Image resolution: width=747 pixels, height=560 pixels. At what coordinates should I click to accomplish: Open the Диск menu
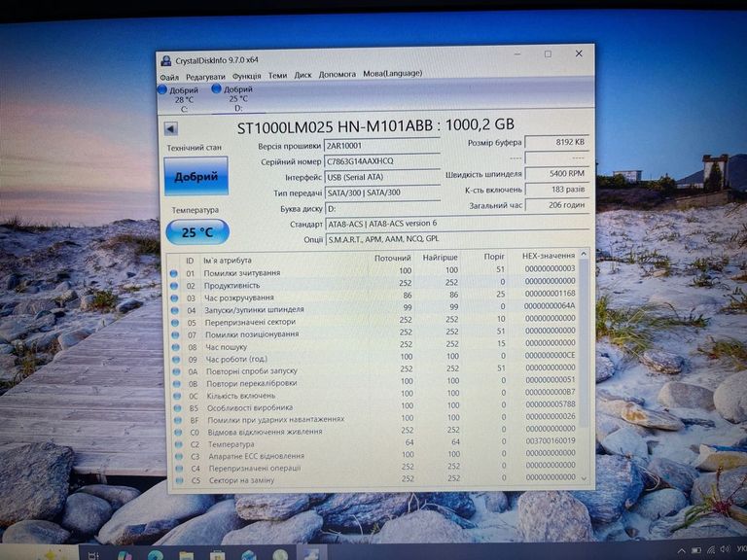point(302,75)
